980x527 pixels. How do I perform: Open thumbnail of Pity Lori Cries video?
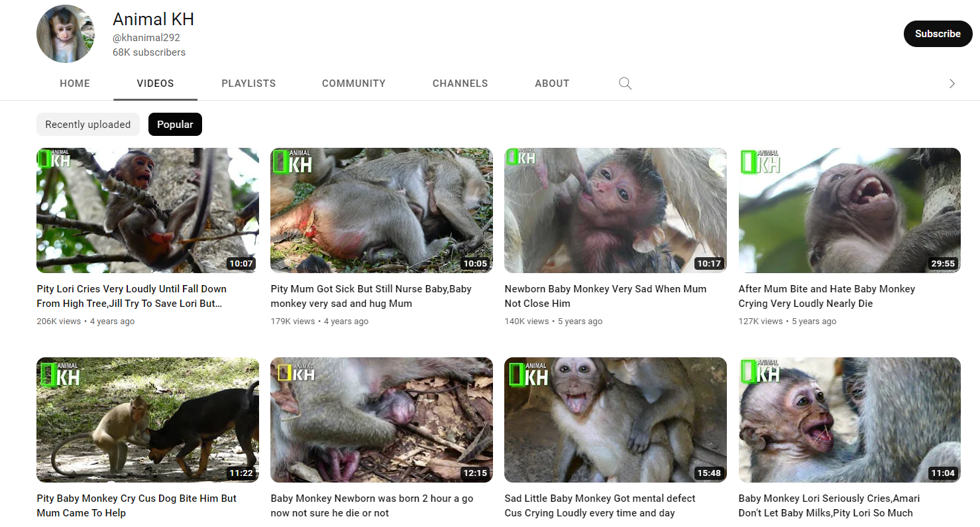[148, 210]
